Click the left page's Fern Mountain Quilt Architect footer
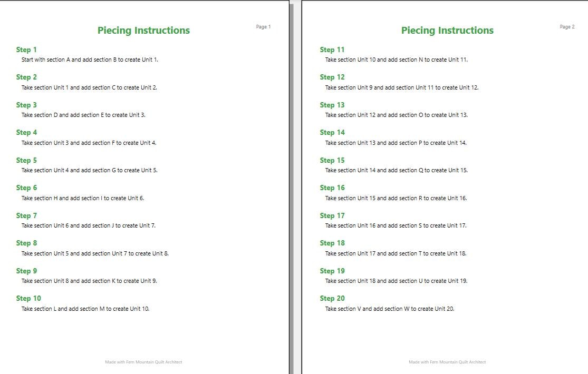Viewport: 588px width, 374px height. 143,362
